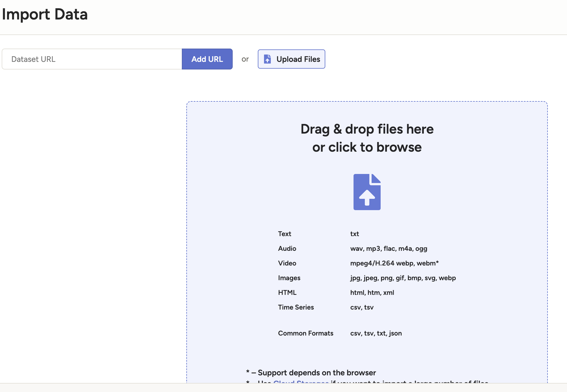Image resolution: width=567 pixels, height=392 pixels.
Task: Click the 'Text' format label
Action: tap(285, 234)
